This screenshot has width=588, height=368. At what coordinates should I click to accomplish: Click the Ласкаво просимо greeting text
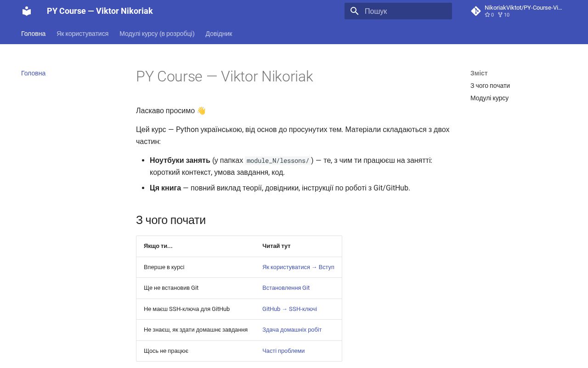pos(170,111)
